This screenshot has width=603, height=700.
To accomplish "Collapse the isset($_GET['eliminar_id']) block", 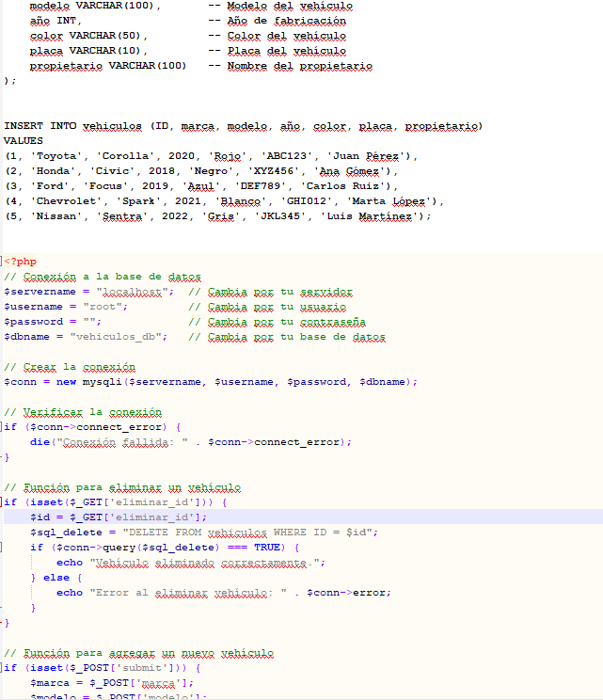I will click(x=5, y=502).
